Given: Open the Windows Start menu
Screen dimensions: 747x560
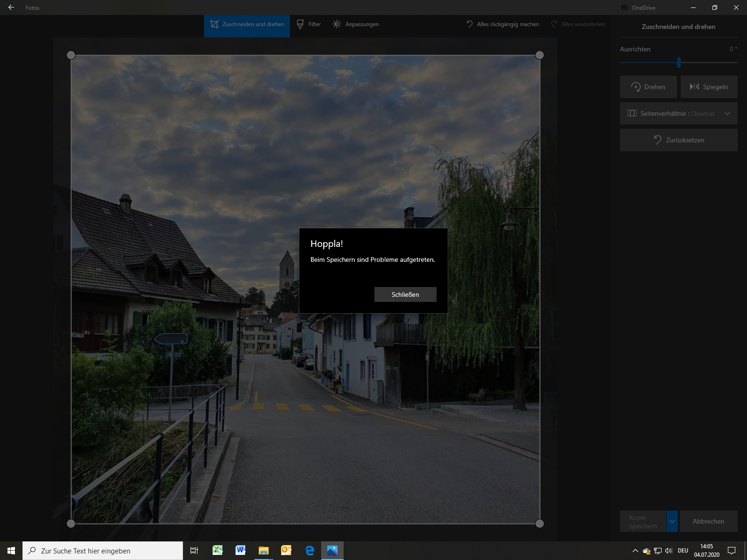Looking at the screenshot, I should point(11,551).
